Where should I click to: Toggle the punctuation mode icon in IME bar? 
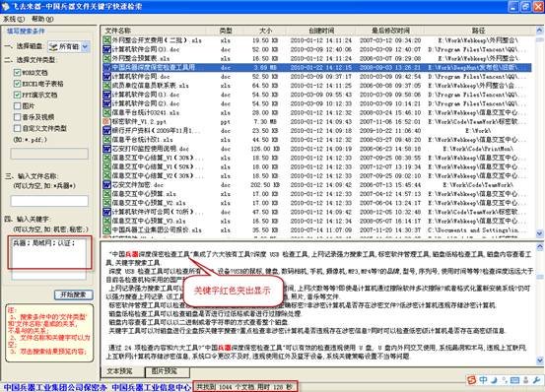click(x=504, y=380)
